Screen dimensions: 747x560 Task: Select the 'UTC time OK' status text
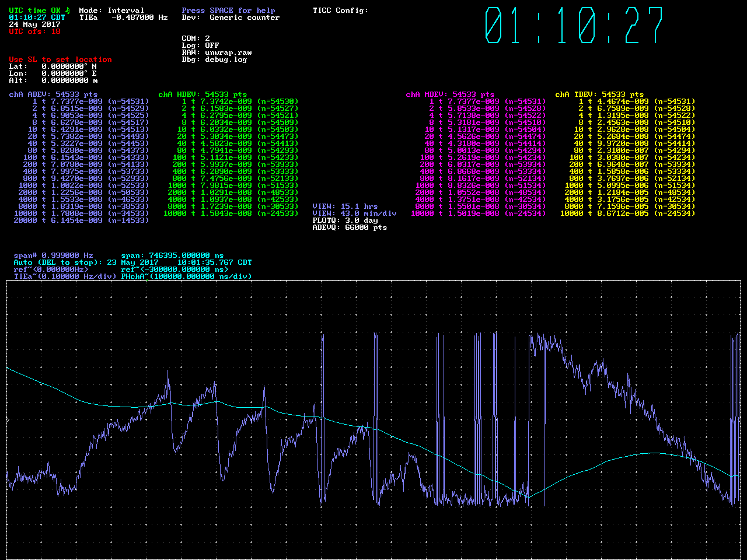[34, 10]
